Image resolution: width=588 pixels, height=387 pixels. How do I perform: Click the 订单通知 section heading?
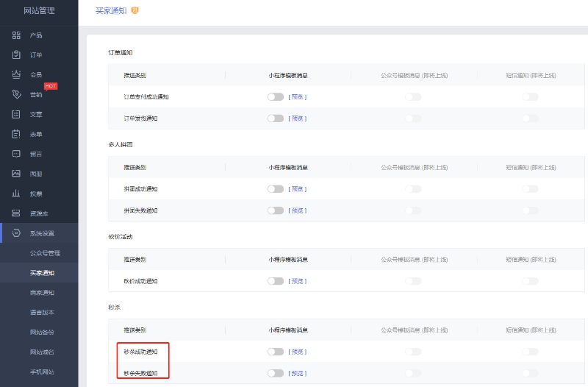[121, 52]
